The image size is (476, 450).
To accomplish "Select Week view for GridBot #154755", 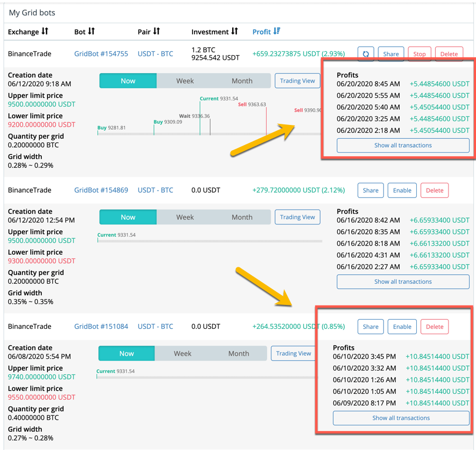I will (x=185, y=81).
